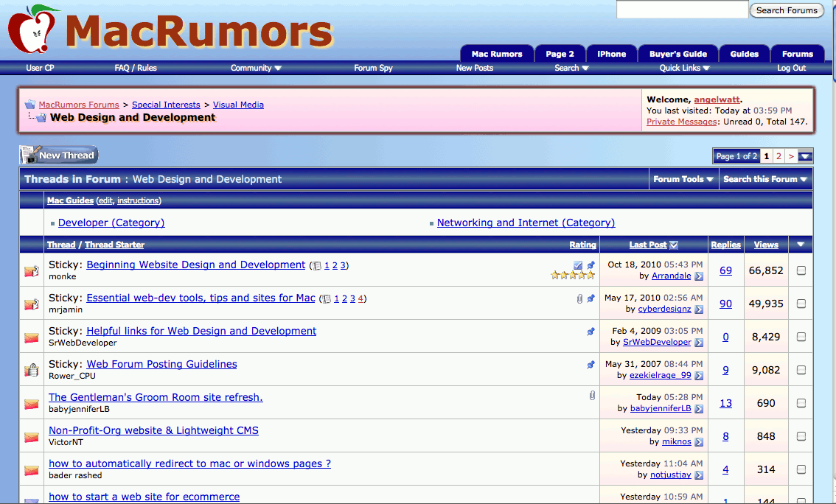Go to the Special Interests breadcrumb
Viewport: 836px width, 504px height.
[166, 105]
